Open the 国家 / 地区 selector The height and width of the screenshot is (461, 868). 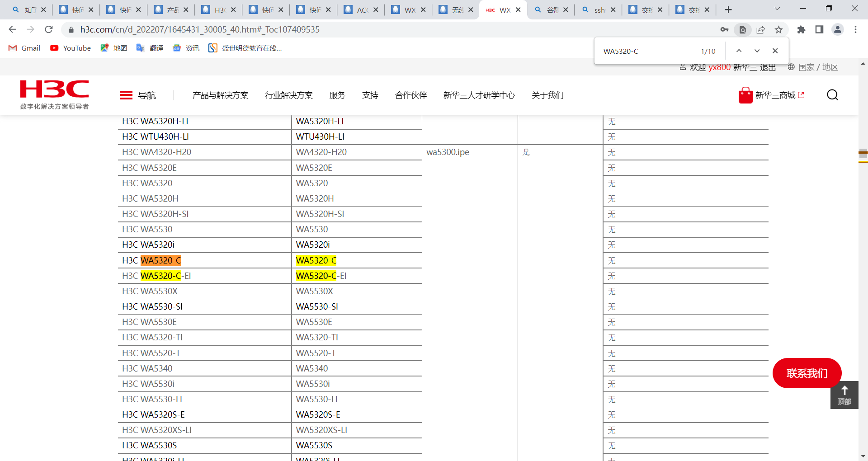[x=813, y=67]
